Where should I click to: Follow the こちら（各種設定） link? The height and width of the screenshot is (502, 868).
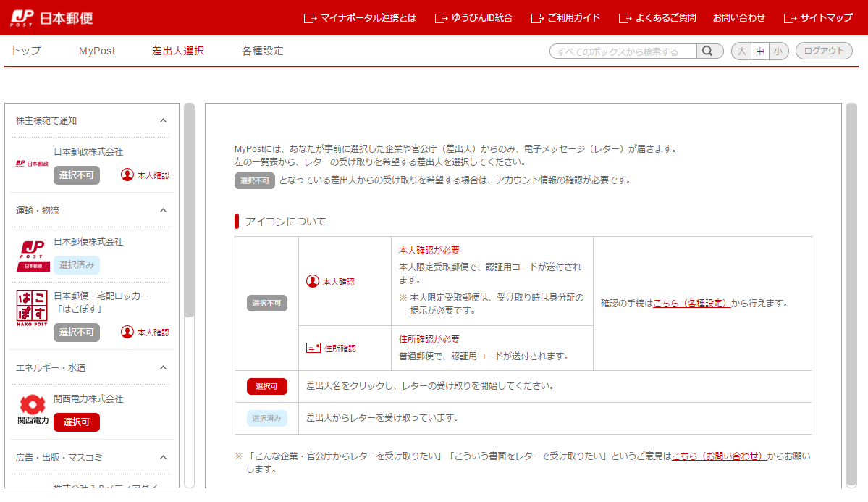point(692,303)
